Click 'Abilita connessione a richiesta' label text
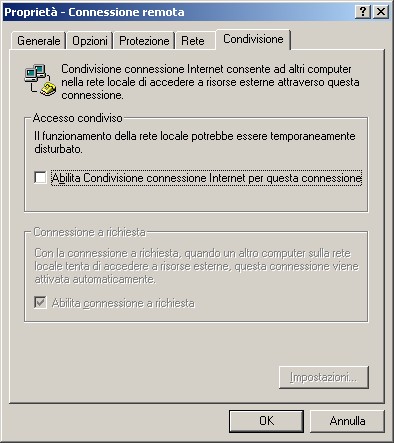394x443 pixels. [x=123, y=303]
